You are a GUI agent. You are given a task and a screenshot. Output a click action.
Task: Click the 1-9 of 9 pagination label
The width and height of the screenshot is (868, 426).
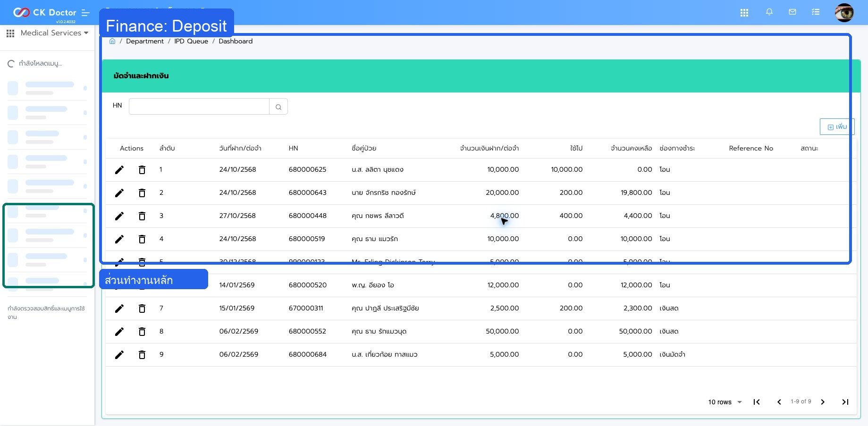pos(801,401)
